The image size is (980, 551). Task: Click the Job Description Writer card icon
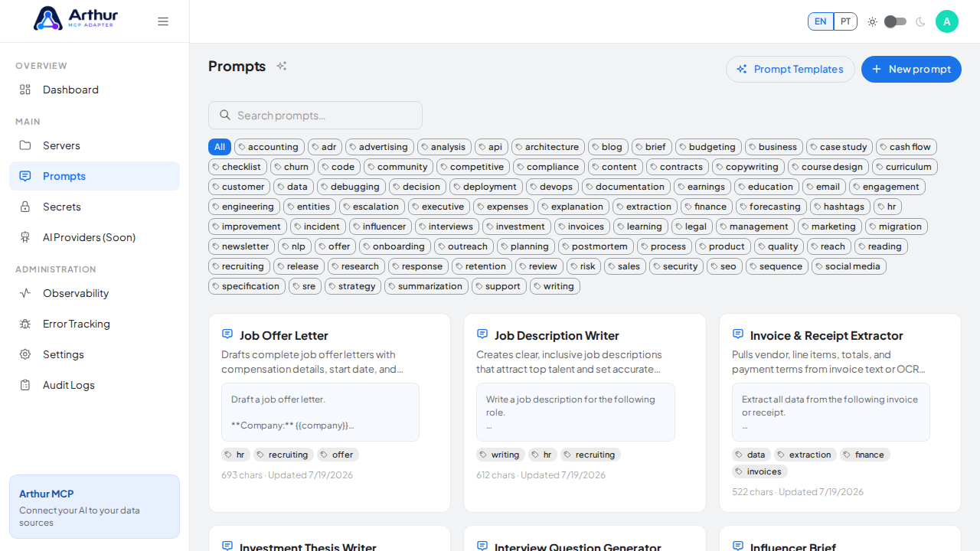click(x=482, y=334)
